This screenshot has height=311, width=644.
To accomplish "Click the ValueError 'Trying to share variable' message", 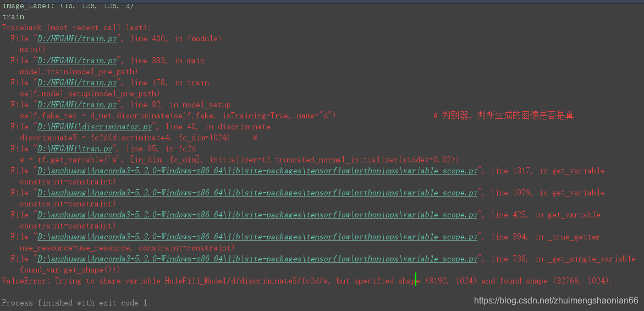I will tap(307, 281).
